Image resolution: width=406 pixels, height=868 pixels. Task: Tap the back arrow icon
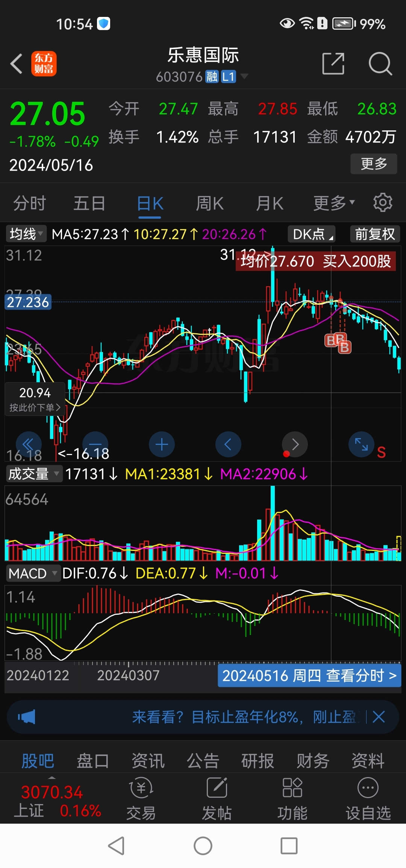click(x=16, y=64)
